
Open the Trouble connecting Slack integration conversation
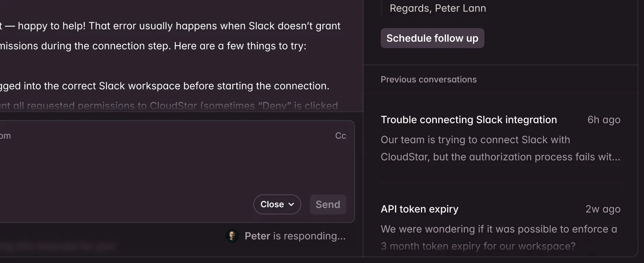click(x=469, y=120)
